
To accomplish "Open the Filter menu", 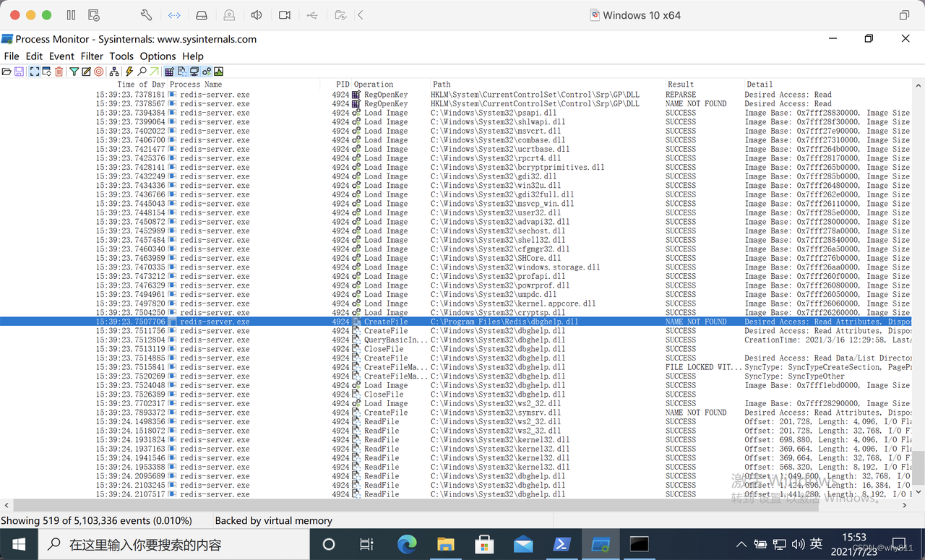I will pos(92,56).
